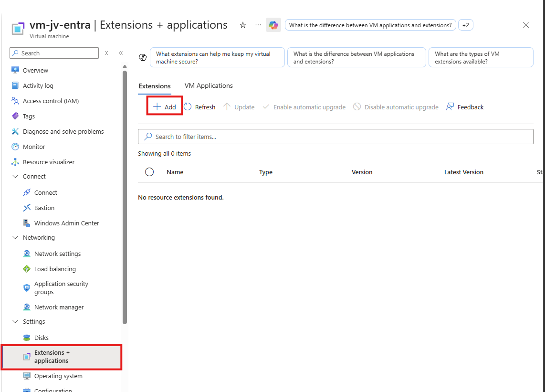Toggle the select-all circle in table header

pyautogui.click(x=149, y=172)
